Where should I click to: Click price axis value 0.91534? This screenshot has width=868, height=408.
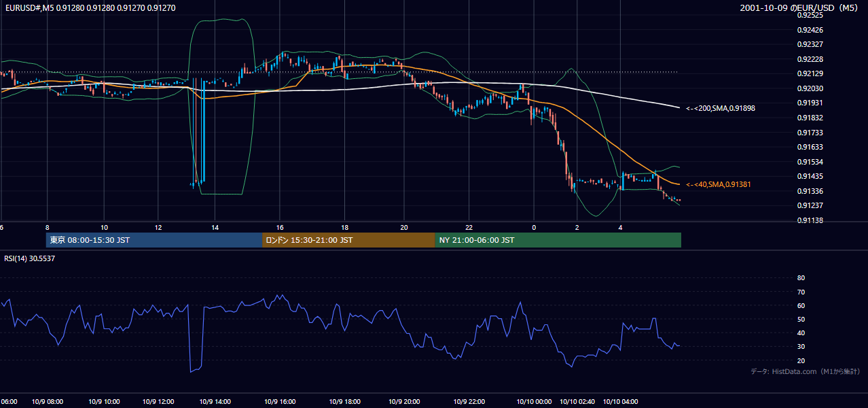[x=811, y=162]
